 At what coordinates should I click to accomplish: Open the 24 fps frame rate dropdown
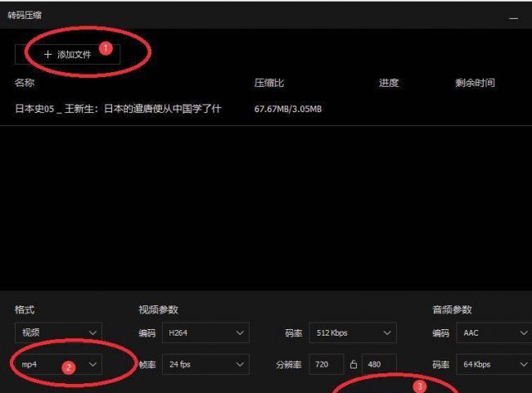pyautogui.click(x=205, y=364)
